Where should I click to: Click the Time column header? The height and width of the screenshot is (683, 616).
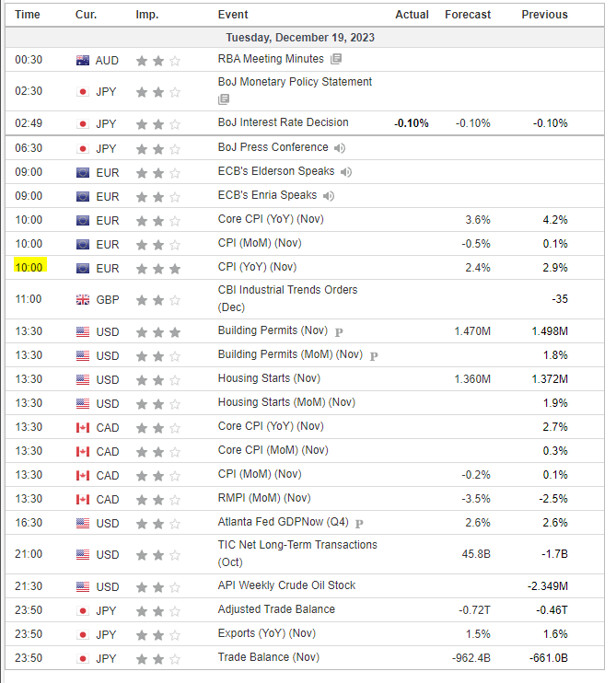point(28,15)
